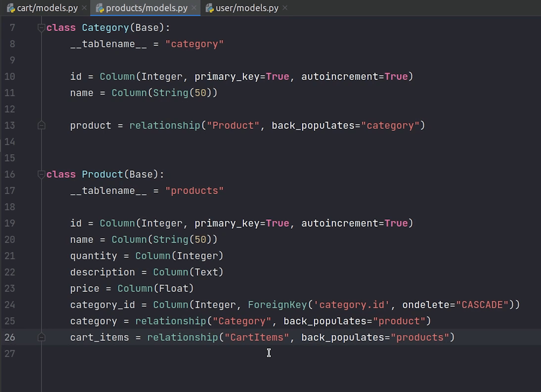The width and height of the screenshot is (541, 392).
Task: Switch to the user/models.py tab
Action: point(247,8)
